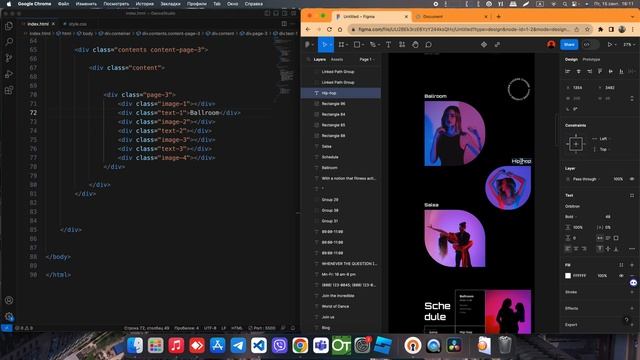
Task: Click font size value field
Action: click(x=608, y=217)
